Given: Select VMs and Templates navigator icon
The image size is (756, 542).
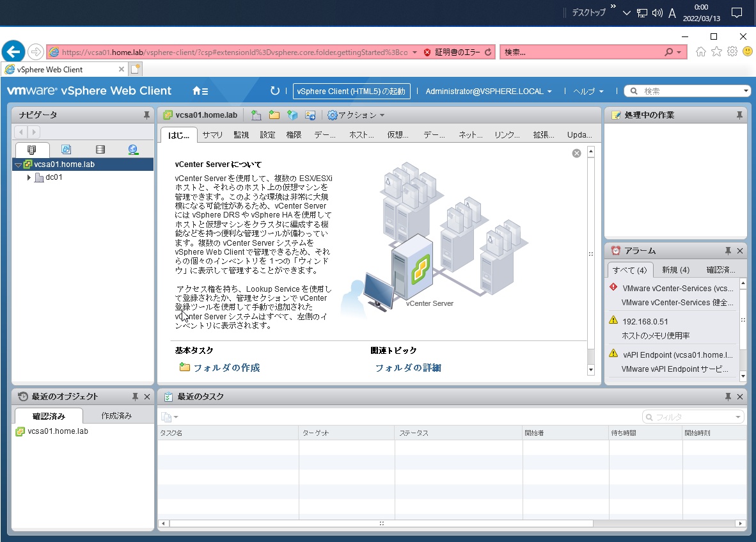Looking at the screenshot, I should click(x=66, y=150).
